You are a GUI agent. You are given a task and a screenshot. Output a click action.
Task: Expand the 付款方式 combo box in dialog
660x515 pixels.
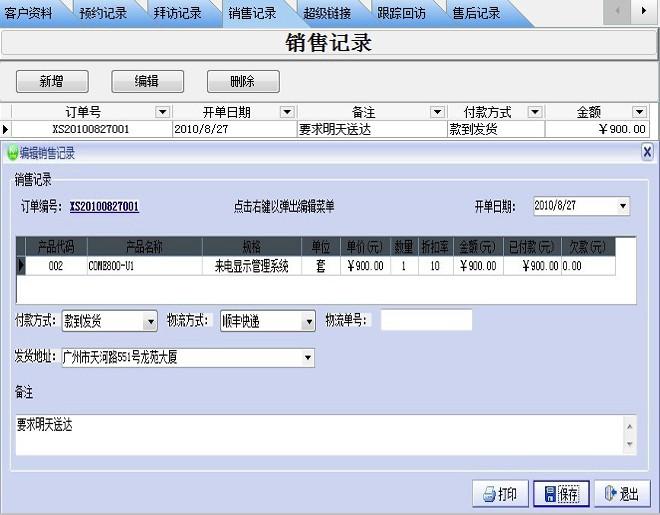pos(150,321)
